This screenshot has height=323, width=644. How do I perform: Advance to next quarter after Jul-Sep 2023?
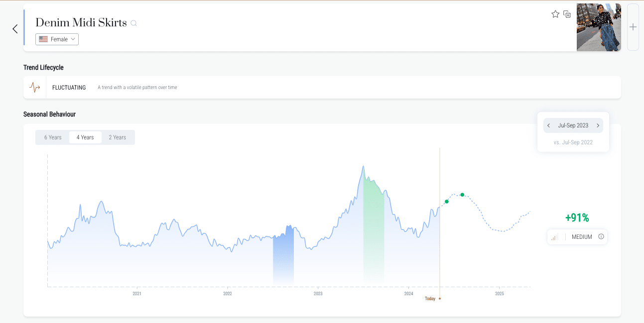[x=598, y=125]
